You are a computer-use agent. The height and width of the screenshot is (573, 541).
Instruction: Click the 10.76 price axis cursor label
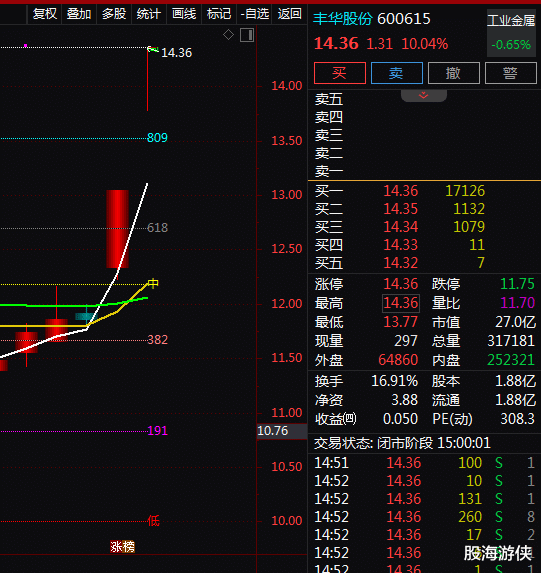[x=282, y=431]
